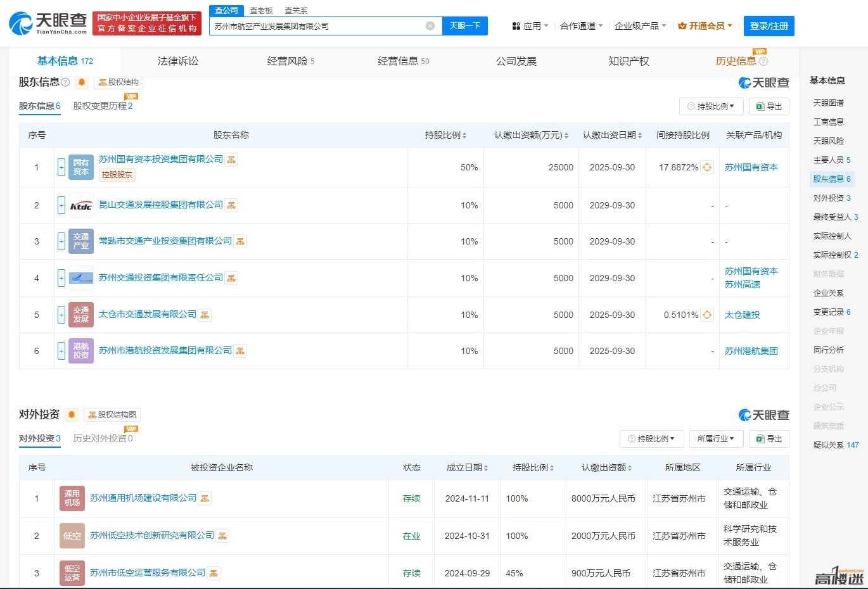Open 苏州高速 related product link
The width and height of the screenshot is (868, 589).
click(743, 285)
